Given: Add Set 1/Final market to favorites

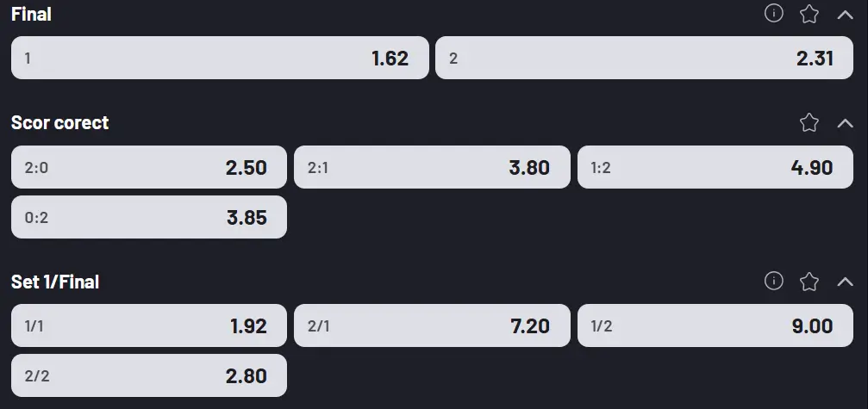Looking at the screenshot, I should point(809,281).
